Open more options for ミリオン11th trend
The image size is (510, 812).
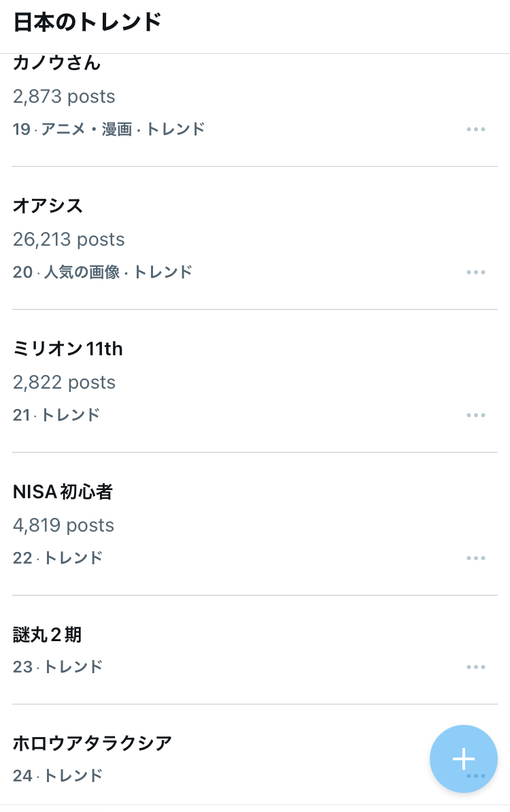tap(476, 415)
